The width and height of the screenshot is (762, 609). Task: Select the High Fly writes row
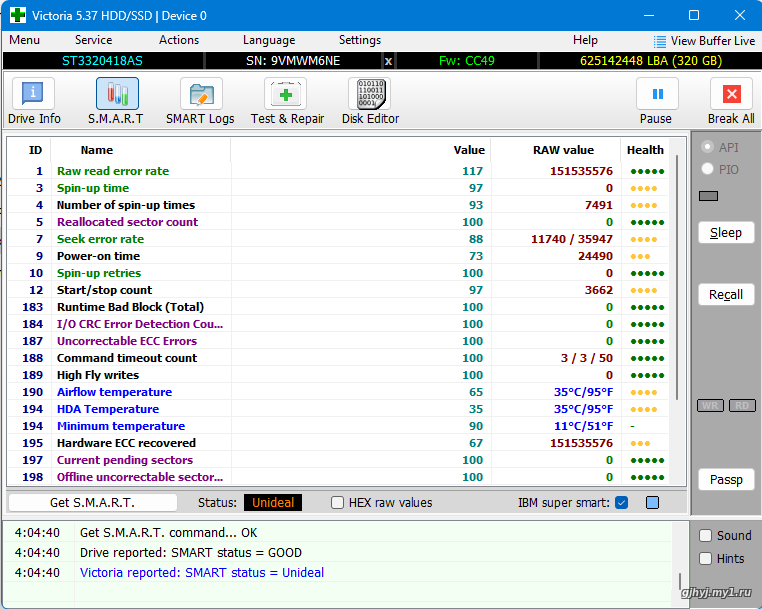tap(338, 375)
